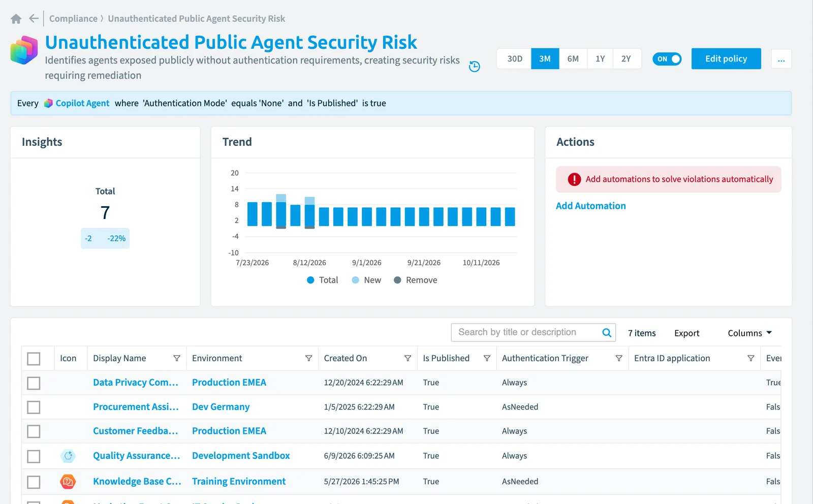This screenshot has height=504, width=813.
Task: Open the Columns dropdown
Action: tap(750, 333)
